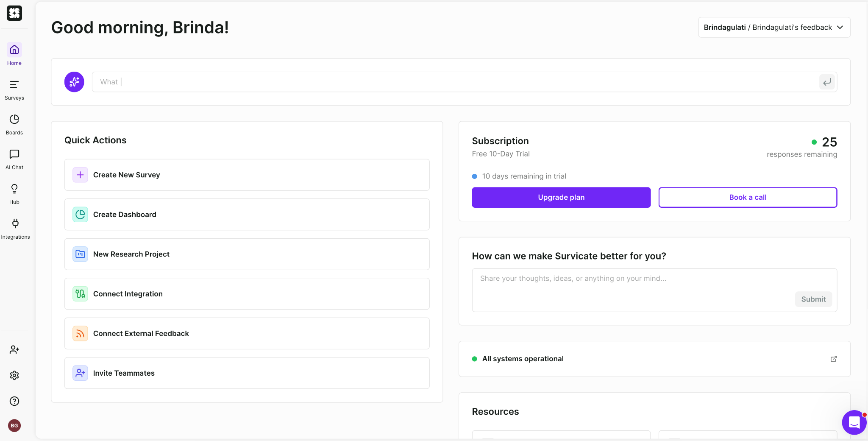The image size is (868, 441).
Task: Select Connect External Feedback action
Action: [x=247, y=333]
